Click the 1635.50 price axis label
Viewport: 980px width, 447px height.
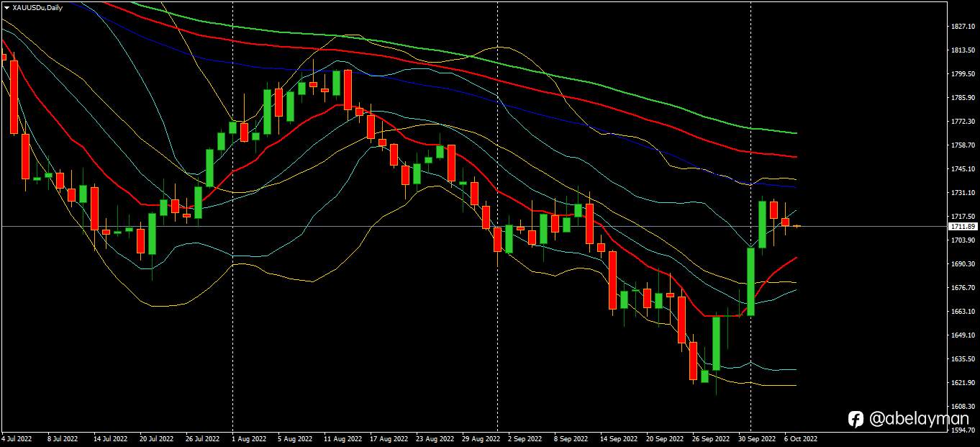962,358
